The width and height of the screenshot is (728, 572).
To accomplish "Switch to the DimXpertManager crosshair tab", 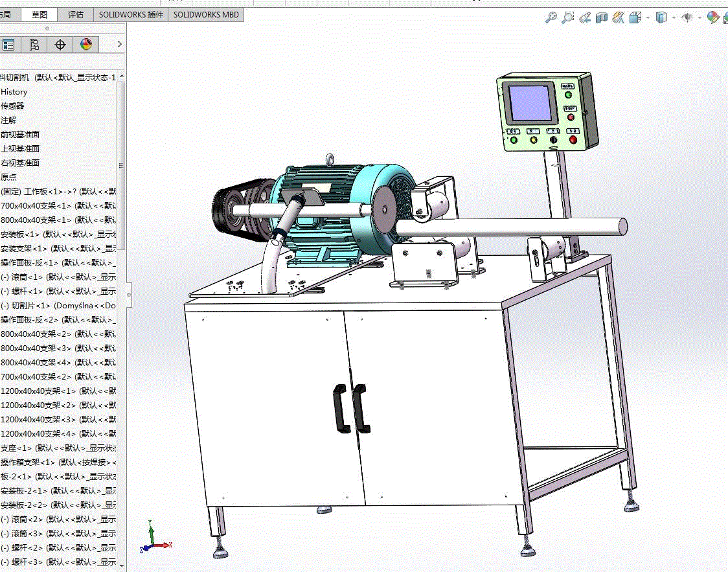I will pos(60,45).
